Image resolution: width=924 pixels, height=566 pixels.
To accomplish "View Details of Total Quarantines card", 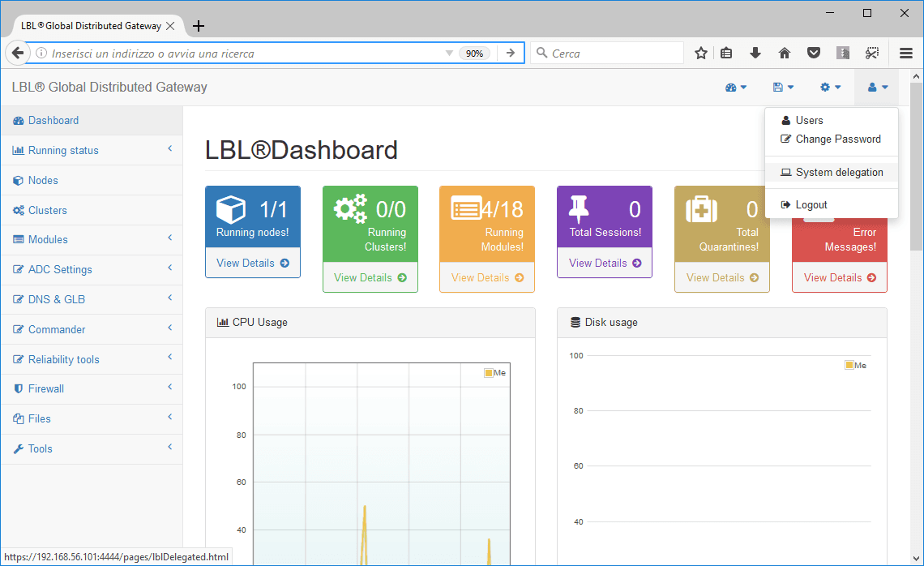I will (x=722, y=277).
